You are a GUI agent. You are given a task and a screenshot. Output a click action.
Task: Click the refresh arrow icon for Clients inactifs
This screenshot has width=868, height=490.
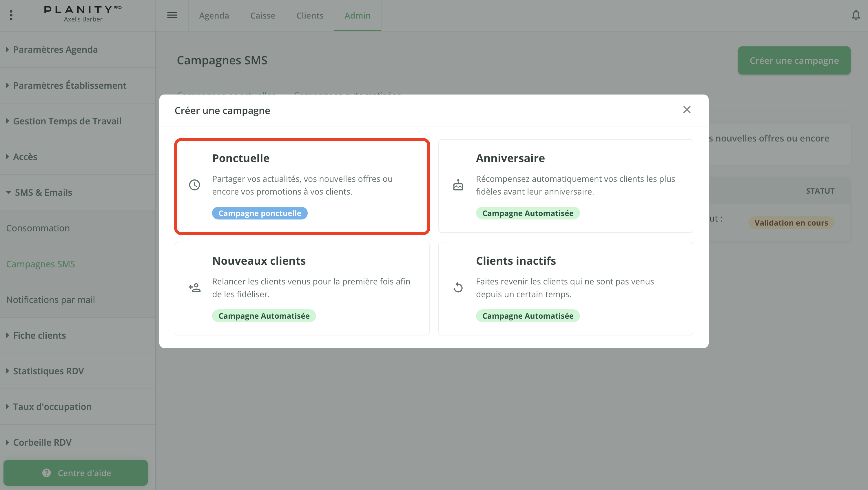tap(458, 287)
